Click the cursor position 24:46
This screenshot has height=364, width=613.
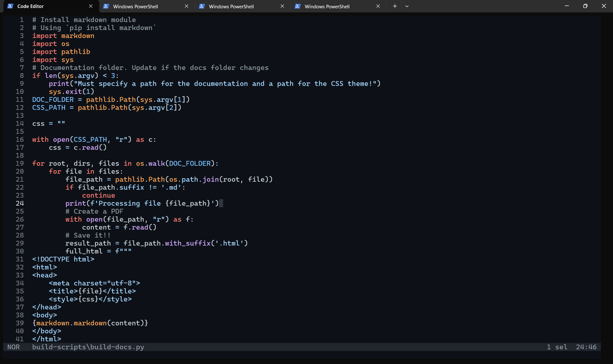586,347
